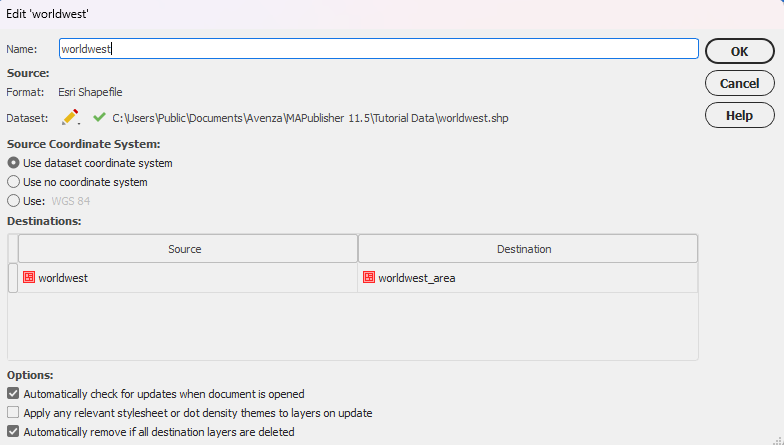Uncheck automatically remove if layers deleted
784x445 pixels.
click(13, 432)
